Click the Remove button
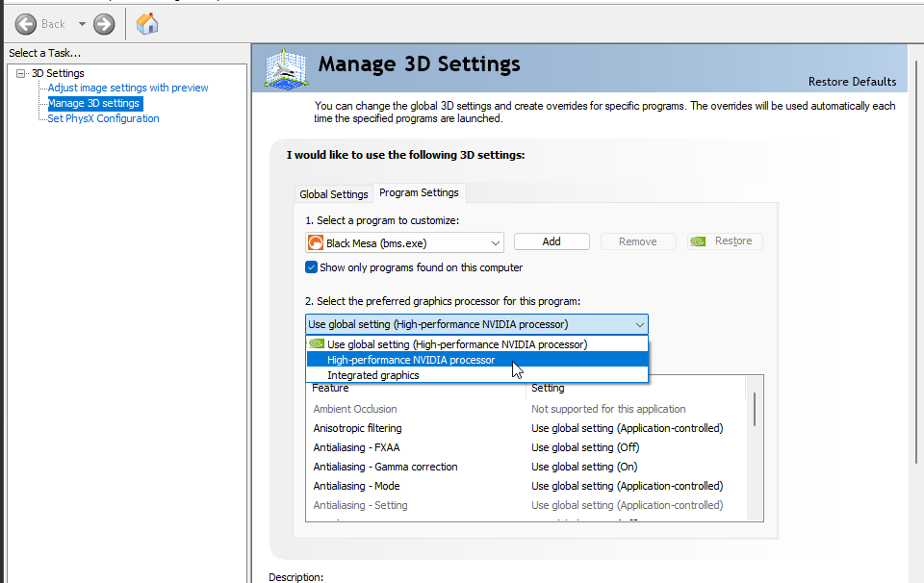 point(637,241)
